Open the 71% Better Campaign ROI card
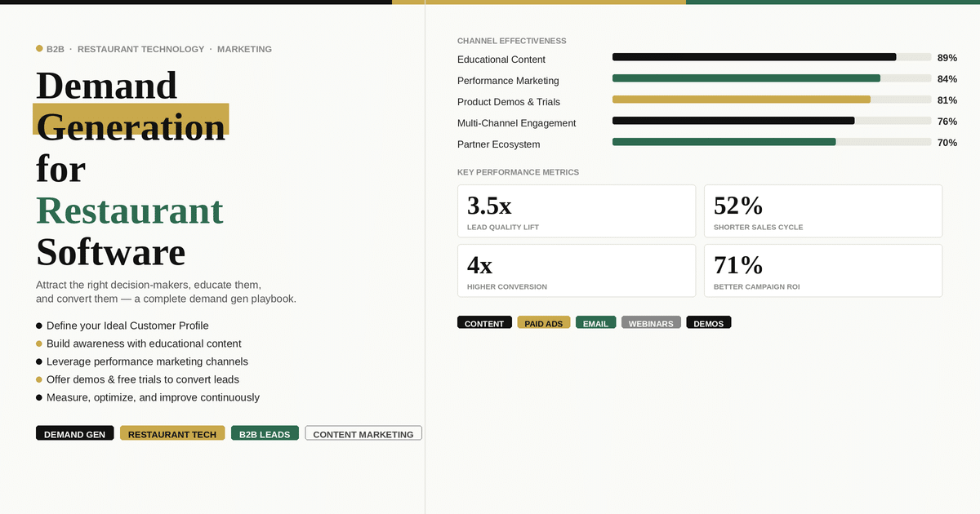Screen dimensions: 980x514 tap(822, 271)
